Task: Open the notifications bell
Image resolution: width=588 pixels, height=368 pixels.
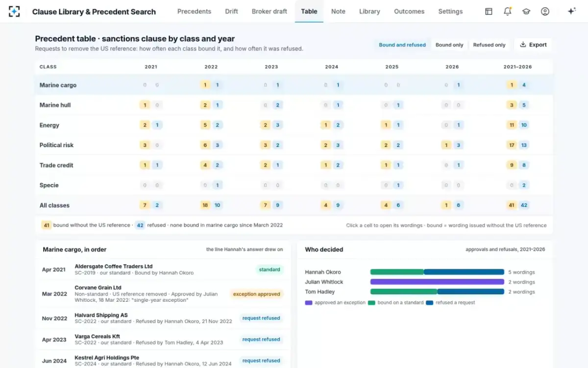Action: pos(508,11)
